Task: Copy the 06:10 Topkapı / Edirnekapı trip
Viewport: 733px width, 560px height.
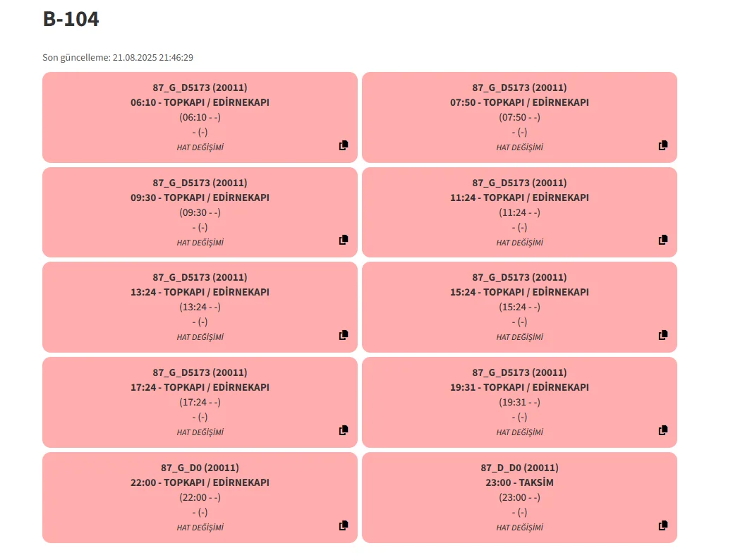Action: (x=344, y=145)
